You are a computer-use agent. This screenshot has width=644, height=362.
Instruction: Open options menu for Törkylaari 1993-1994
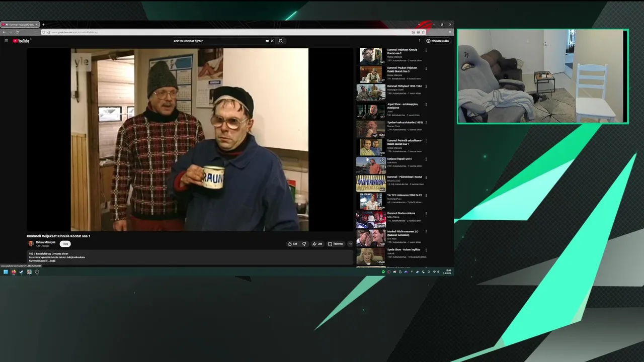coord(426,86)
